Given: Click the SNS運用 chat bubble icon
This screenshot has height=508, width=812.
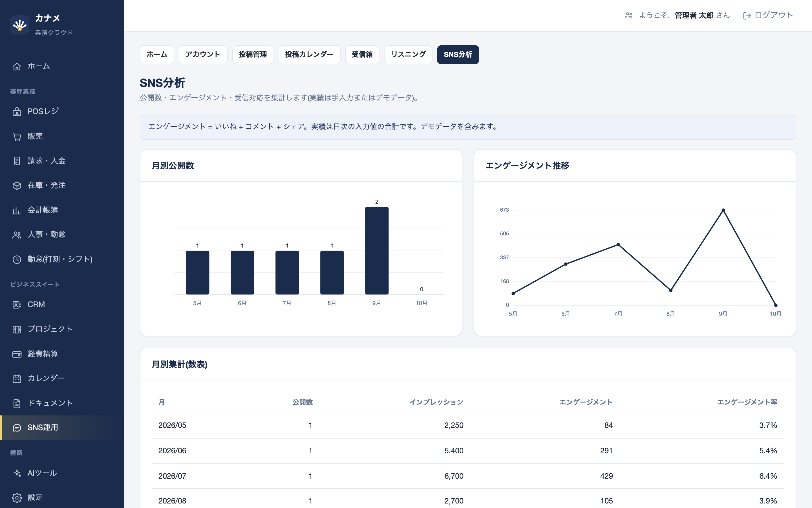Looking at the screenshot, I should click(17, 428).
